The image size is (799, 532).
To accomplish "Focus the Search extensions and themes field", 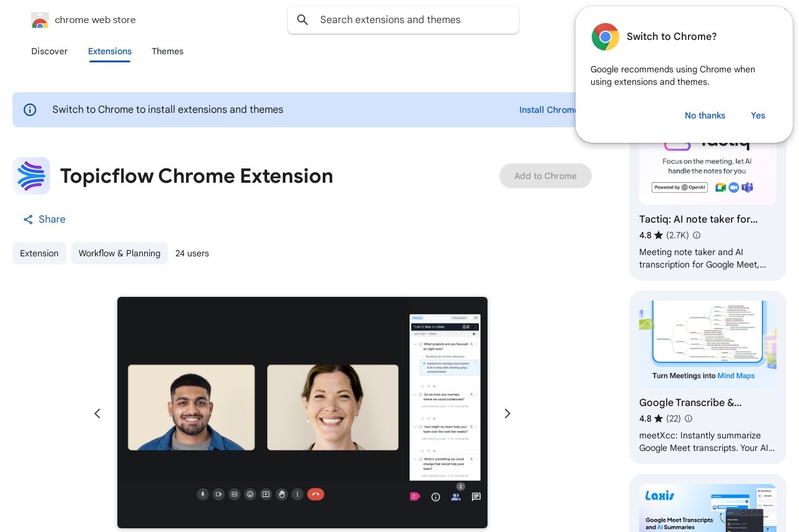I will [403, 20].
